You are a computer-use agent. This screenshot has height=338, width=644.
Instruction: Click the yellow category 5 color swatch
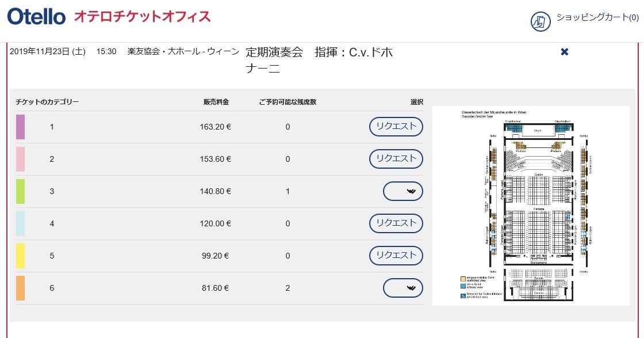click(x=21, y=256)
